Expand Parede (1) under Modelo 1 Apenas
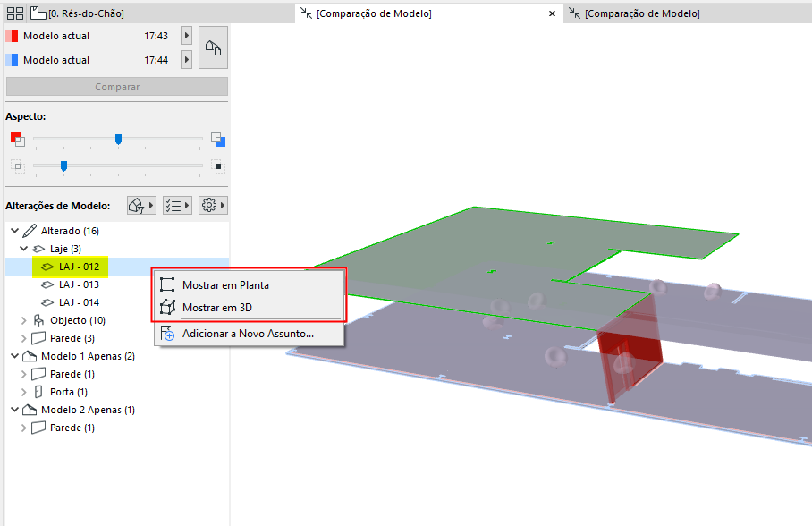812x526 pixels. tap(24, 374)
